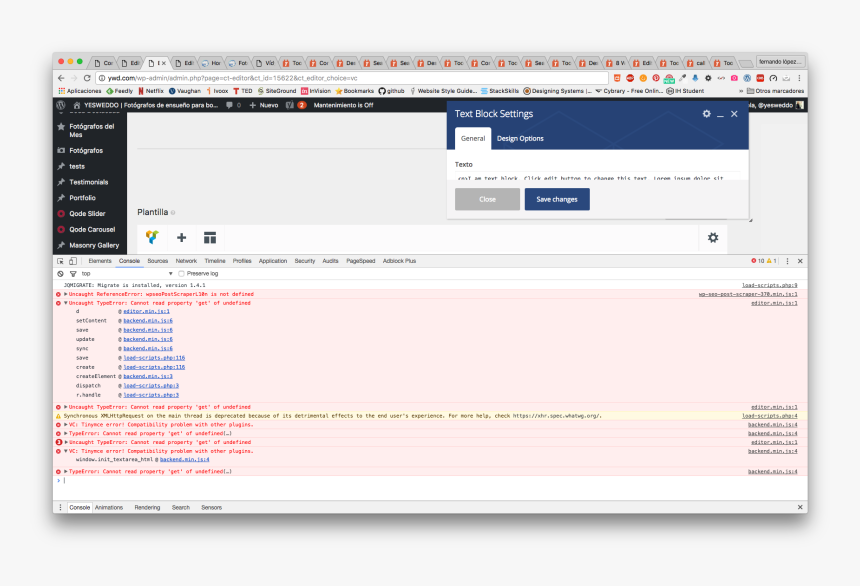The height and width of the screenshot is (586, 860).
Task: Add a new element with plus icon
Action: pos(182,238)
